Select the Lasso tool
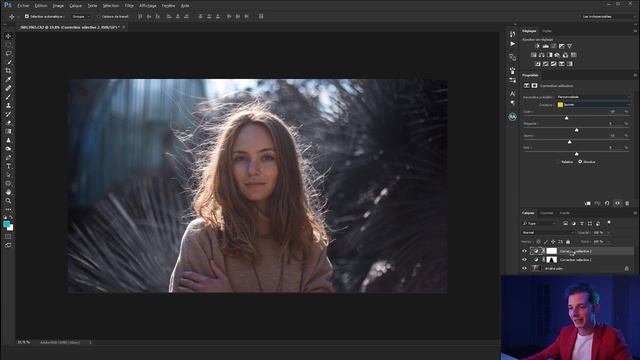Screen dimensions: 640x360 point(8,53)
